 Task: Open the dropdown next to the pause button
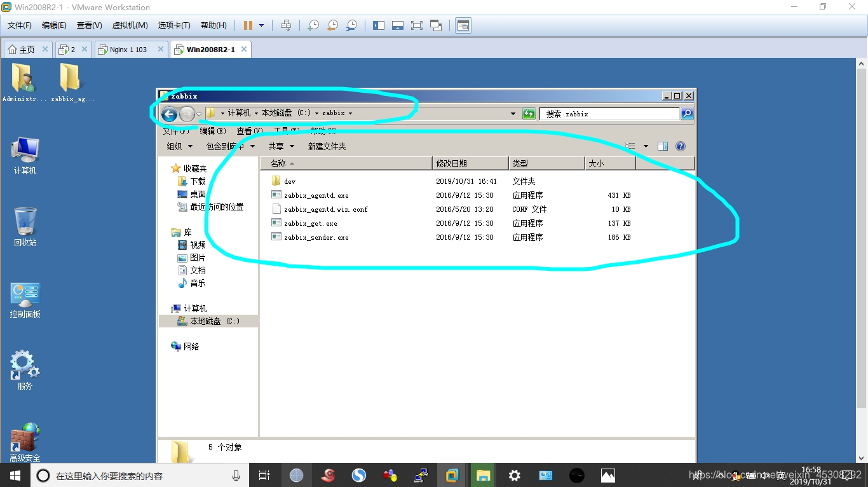coord(261,25)
